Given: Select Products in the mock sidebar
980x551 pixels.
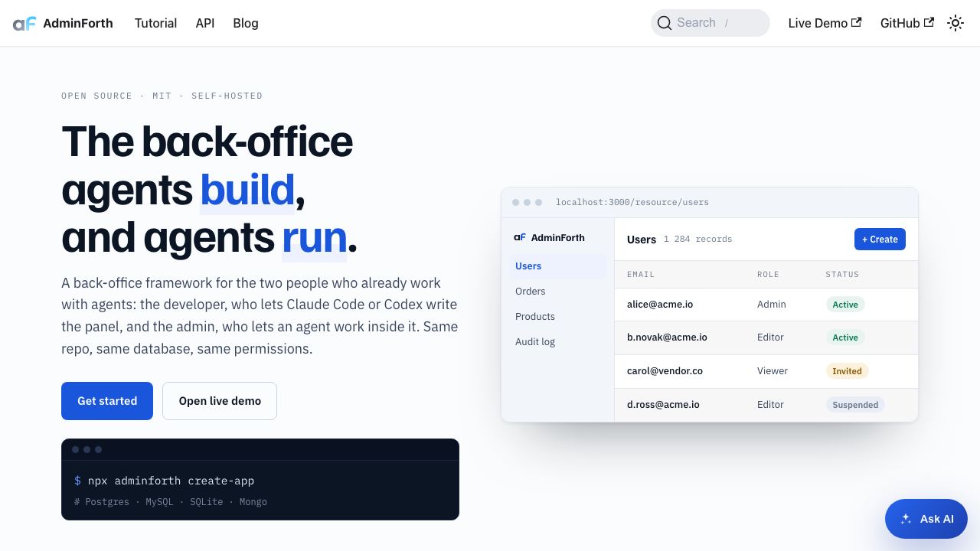Looking at the screenshot, I should (557, 317).
